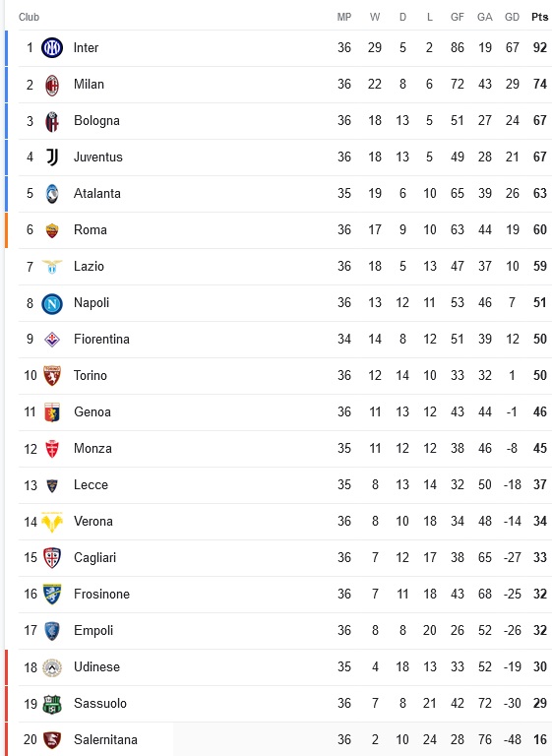Viewport: 552px width, 756px height.
Task: Click the Torino bull crest icon
Action: point(52,376)
